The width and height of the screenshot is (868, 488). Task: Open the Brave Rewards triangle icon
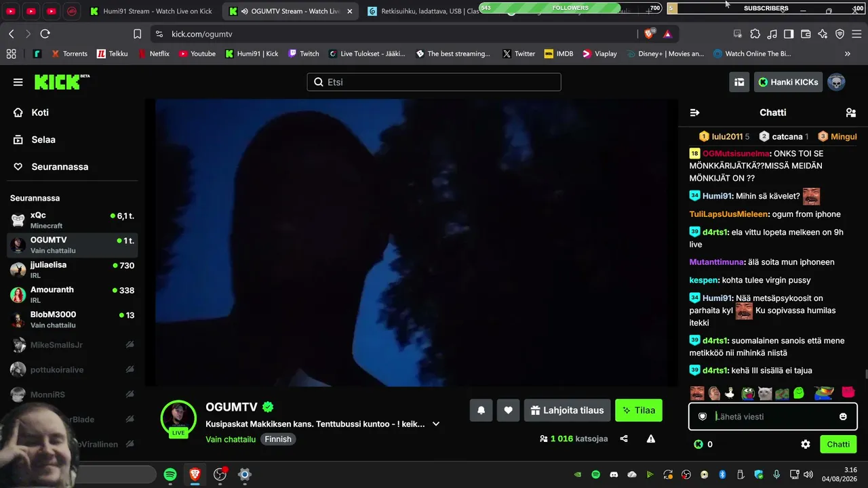[667, 34]
